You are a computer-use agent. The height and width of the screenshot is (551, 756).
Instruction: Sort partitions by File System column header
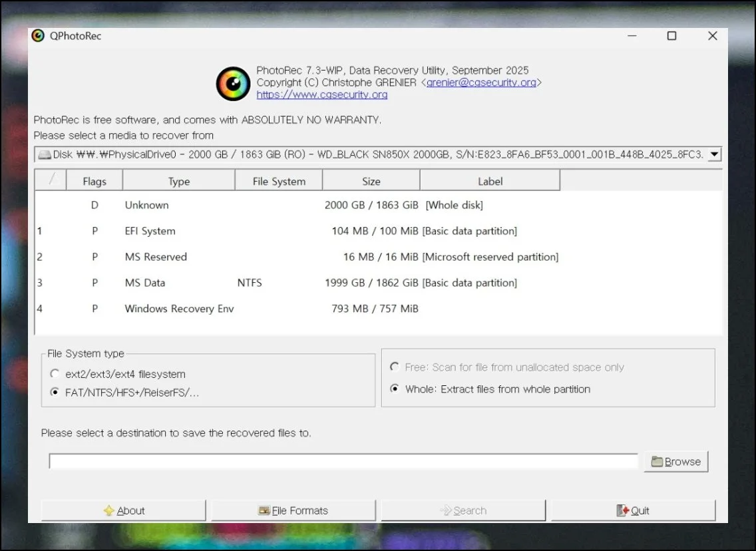pos(279,181)
